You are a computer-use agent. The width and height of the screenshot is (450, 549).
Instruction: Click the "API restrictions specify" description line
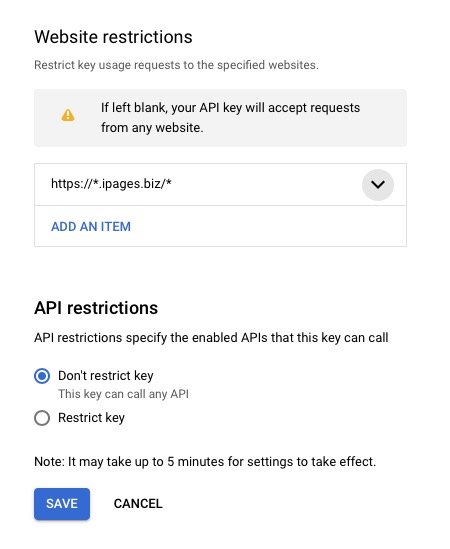click(x=211, y=338)
